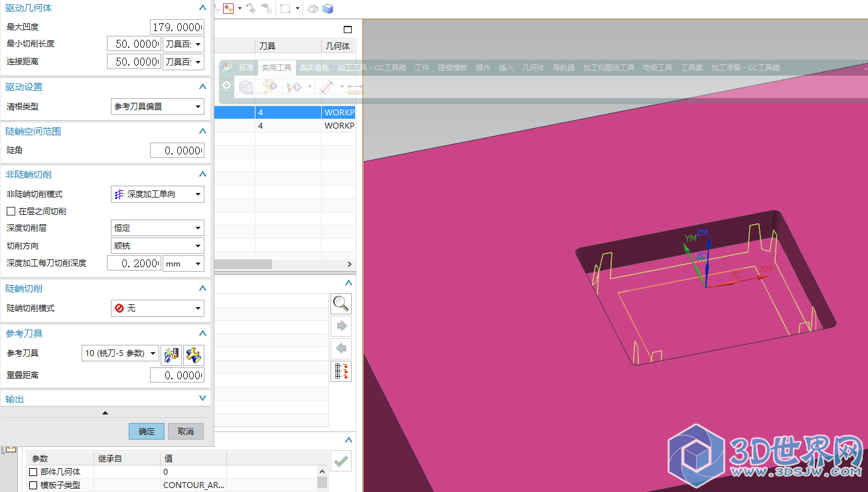Click the 几何体 column header
The width and height of the screenshot is (868, 492).
338,46
